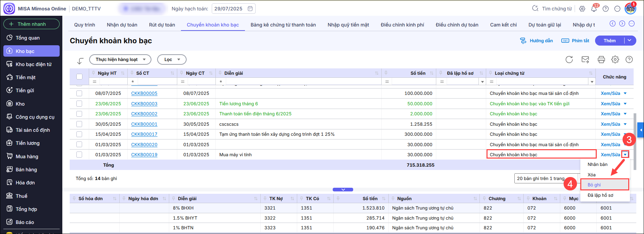Click the Thêm nhanh button in sidebar
Image resolution: width=644 pixels, height=234 pixels.
click(31, 24)
